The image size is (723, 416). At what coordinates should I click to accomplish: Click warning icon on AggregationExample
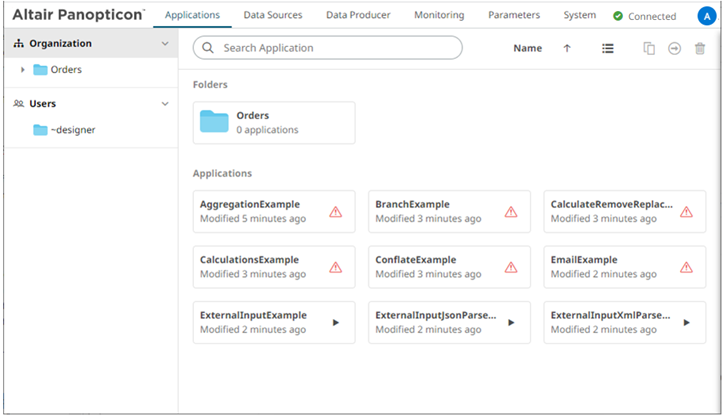click(x=336, y=211)
